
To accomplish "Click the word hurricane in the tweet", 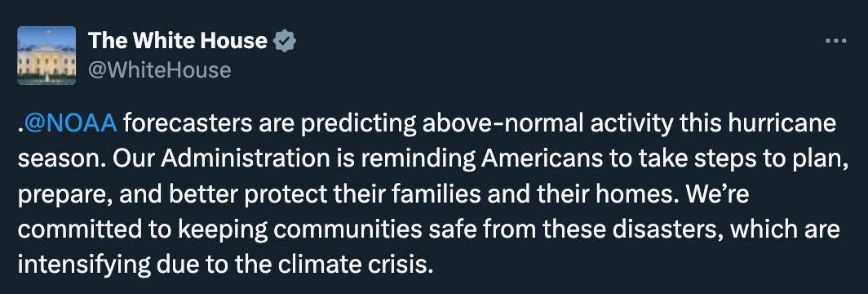I will (786, 123).
